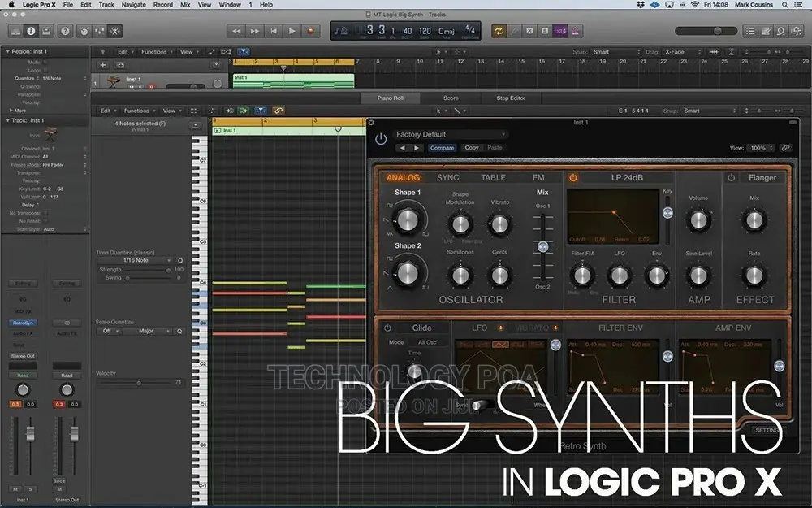Image resolution: width=812 pixels, height=508 pixels.
Task: Toggle the Count-in 1234 button
Action: tap(559, 31)
